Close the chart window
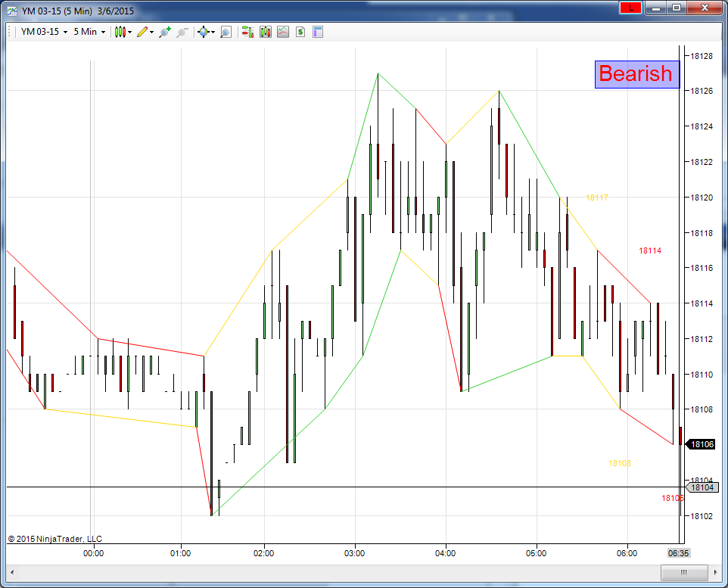 (705, 8)
